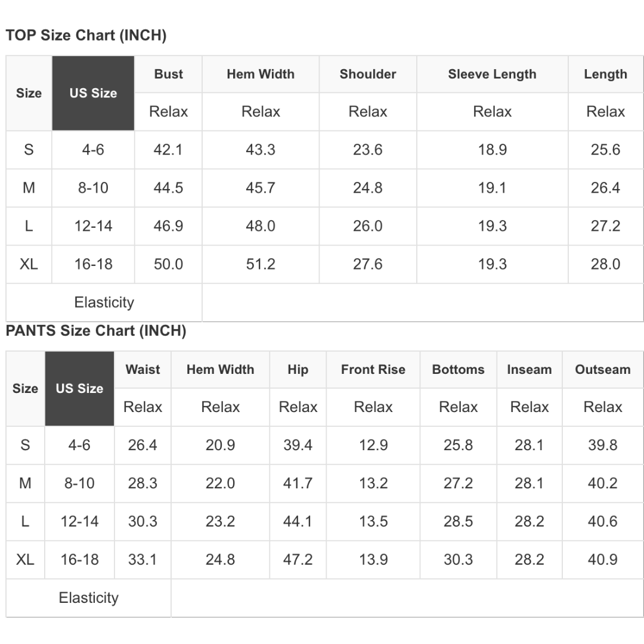Click the Sleeve Length column header
This screenshot has width=644, height=644.
click(x=492, y=75)
